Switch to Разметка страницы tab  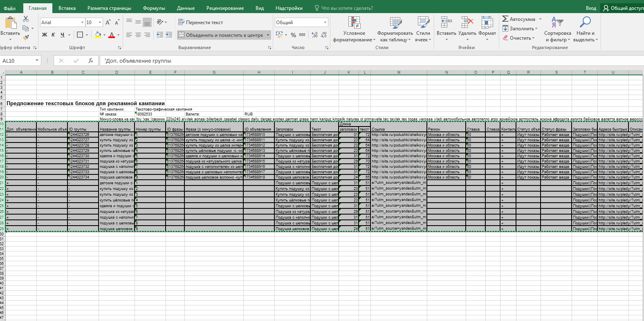pyautogui.click(x=109, y=8)
